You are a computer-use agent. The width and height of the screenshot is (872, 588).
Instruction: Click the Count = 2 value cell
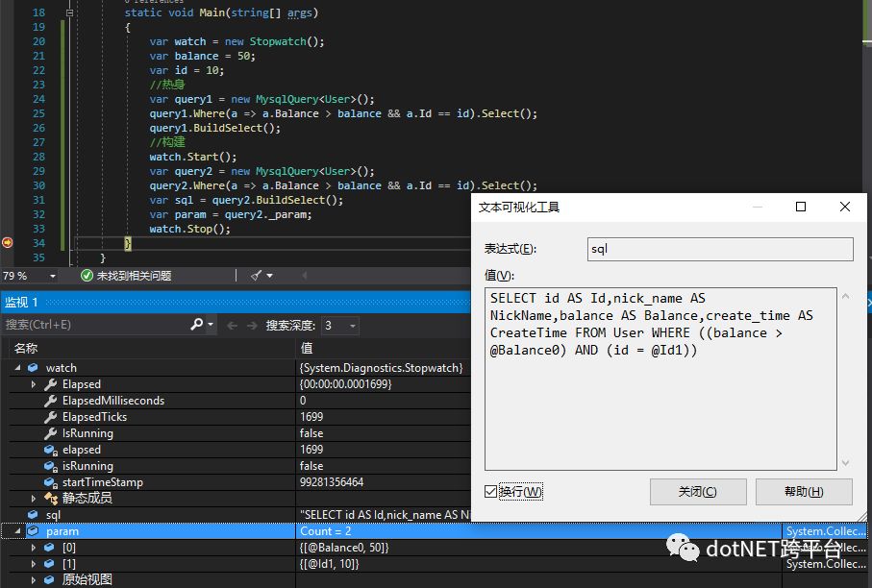326,531
